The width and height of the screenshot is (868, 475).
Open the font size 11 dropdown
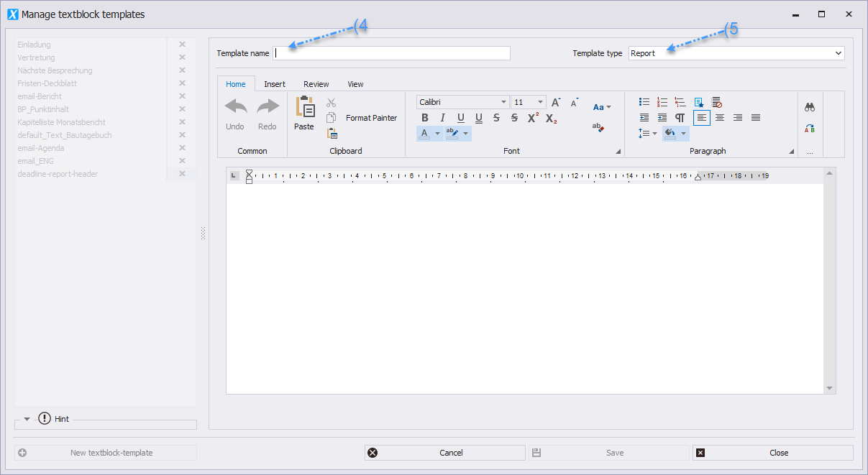(541, 103)
